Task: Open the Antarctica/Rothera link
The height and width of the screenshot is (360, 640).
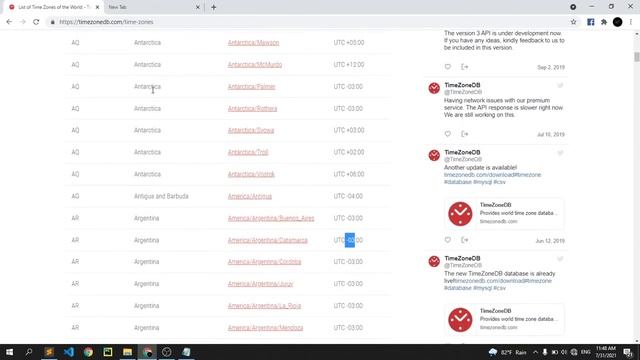Action: coord(252,109)
